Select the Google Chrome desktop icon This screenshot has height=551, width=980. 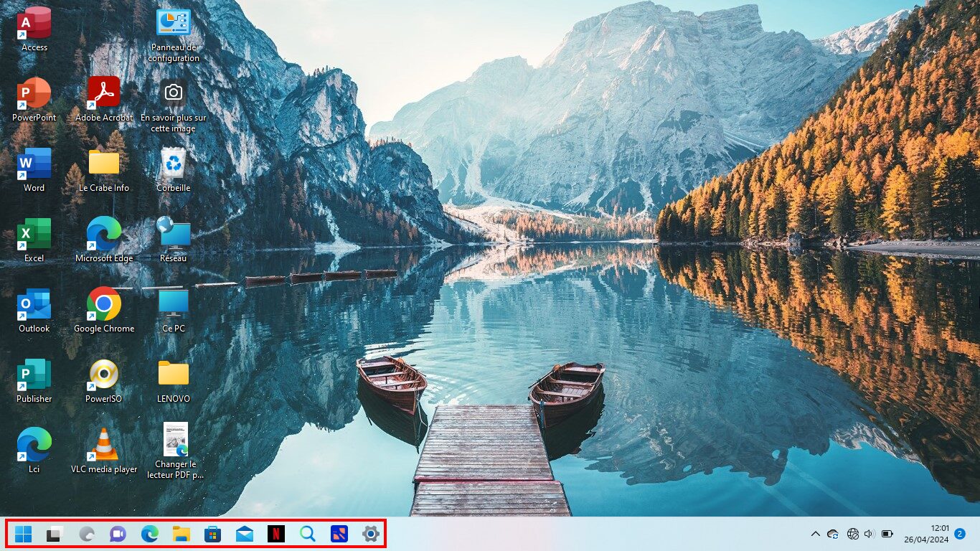[x=104, y=311]
